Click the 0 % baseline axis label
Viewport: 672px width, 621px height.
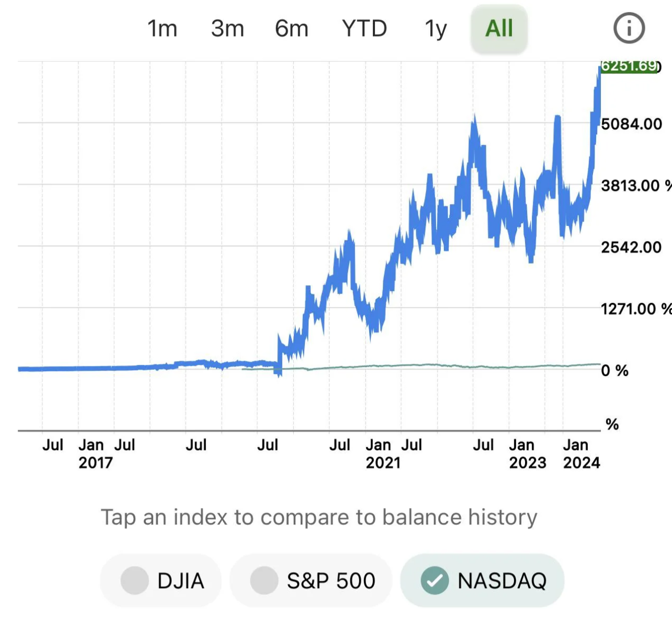(x=614, y=370)
